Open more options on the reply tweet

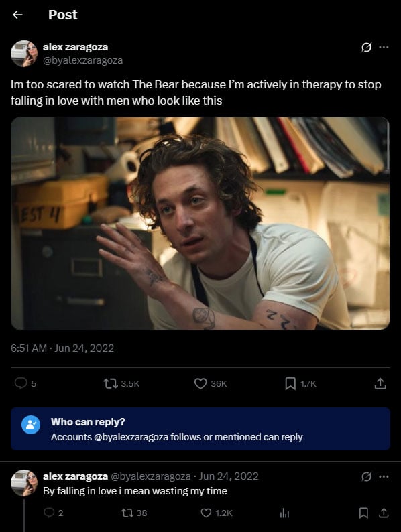coord(384,476)
